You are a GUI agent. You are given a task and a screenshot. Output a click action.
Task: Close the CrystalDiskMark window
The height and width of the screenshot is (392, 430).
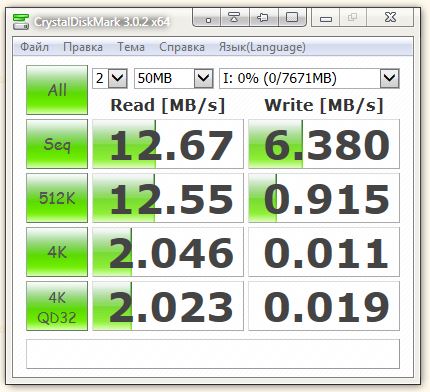tap(389, 17)
